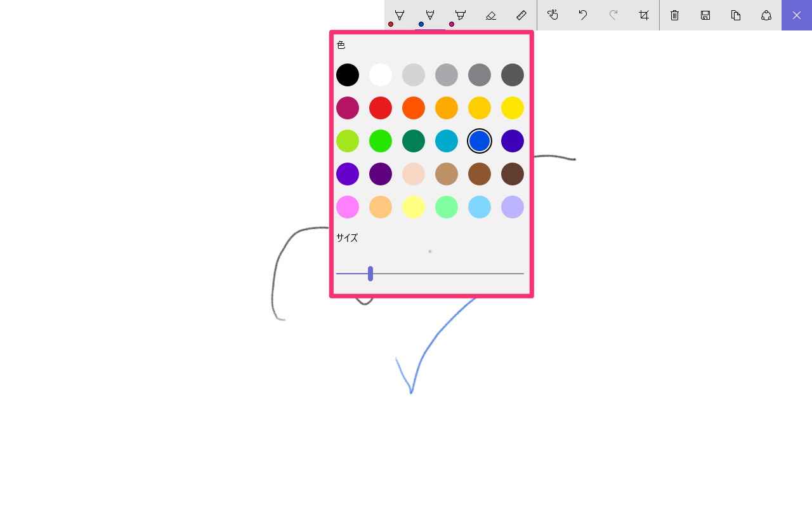
Task: Save the sketch with the floppy disk icon
Action: (705, 15)
